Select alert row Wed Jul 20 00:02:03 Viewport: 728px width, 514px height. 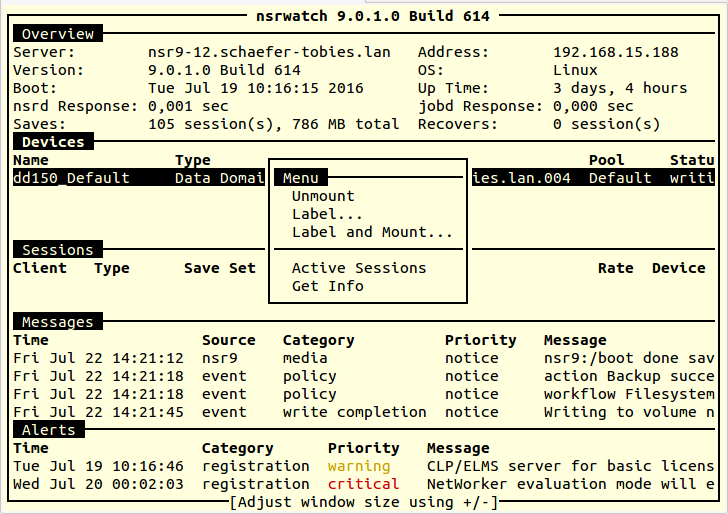pyautogui.click(x=364, y=484)
